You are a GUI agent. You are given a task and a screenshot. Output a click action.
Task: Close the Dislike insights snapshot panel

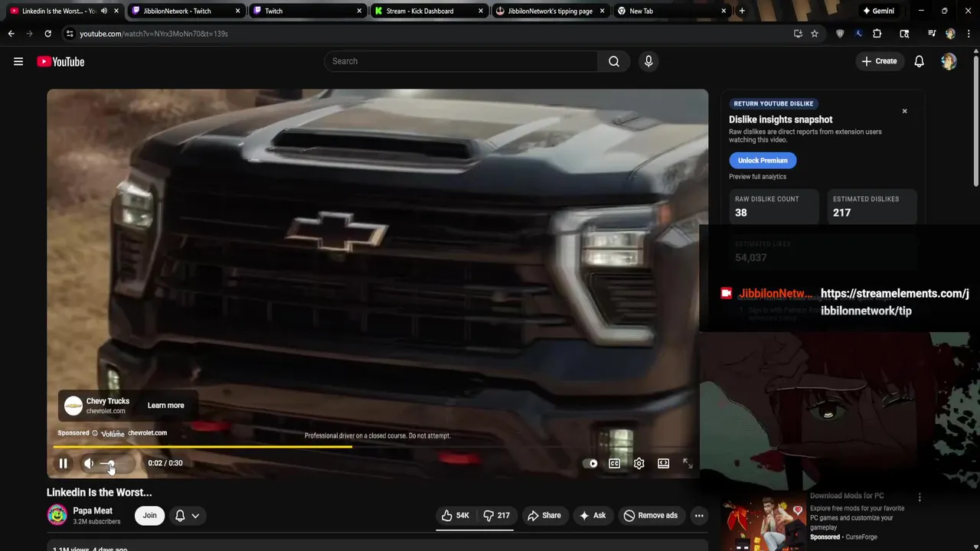point(904,111)
